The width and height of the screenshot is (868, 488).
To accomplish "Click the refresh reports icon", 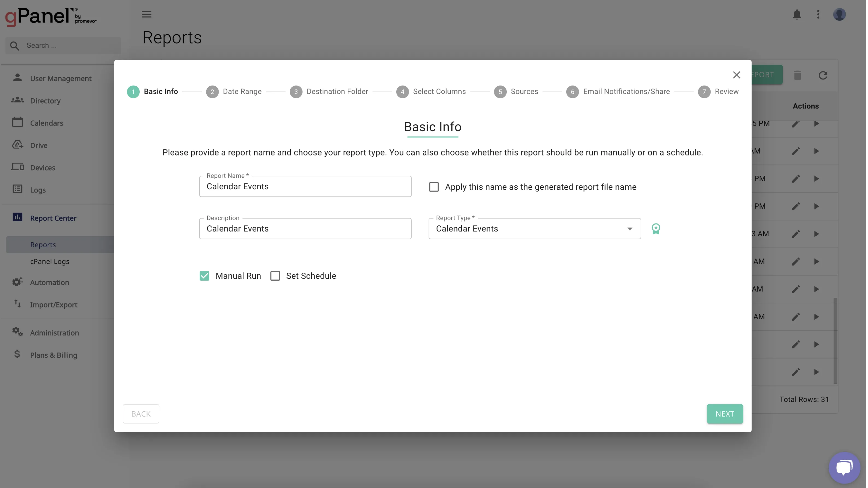I will pos(823,75).
